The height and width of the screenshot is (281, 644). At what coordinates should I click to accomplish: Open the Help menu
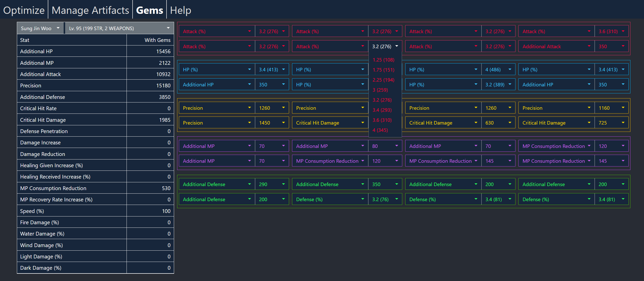[x=180, y=10]
